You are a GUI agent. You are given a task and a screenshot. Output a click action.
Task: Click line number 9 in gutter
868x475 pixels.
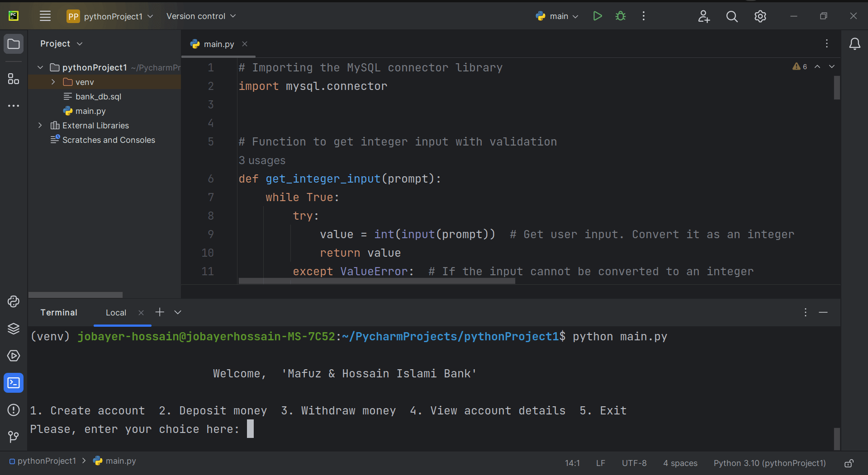211,234
